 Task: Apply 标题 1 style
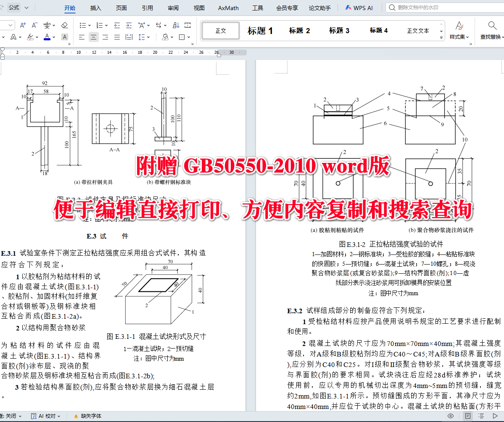coord(260,31)
